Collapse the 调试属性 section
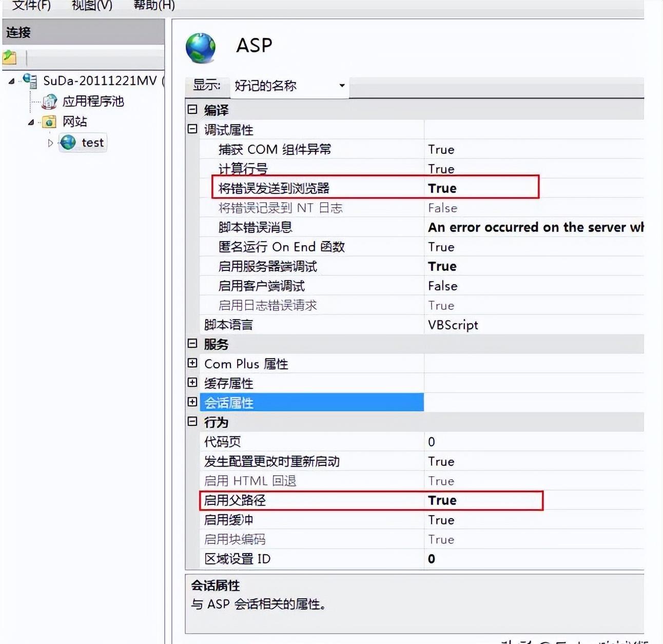Screen dimensions: 663x644 click(x=192, y=129)
